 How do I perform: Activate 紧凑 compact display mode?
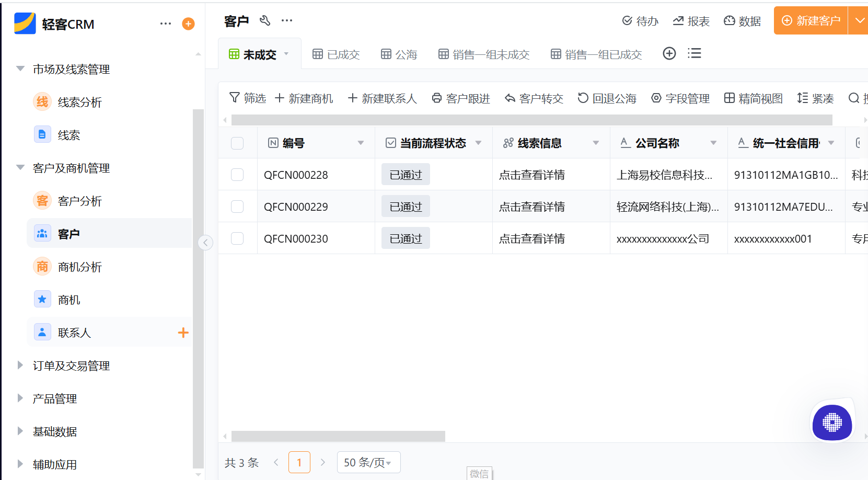(x=815, y=98)
